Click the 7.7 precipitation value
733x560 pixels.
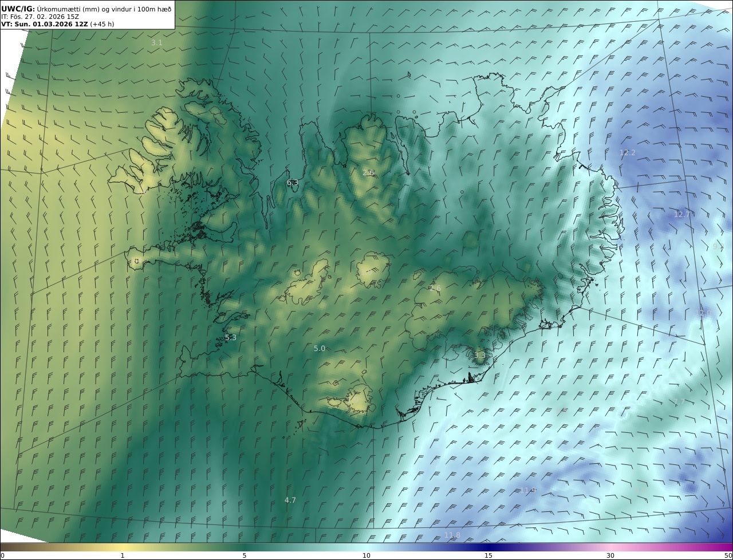pos(679,402)
